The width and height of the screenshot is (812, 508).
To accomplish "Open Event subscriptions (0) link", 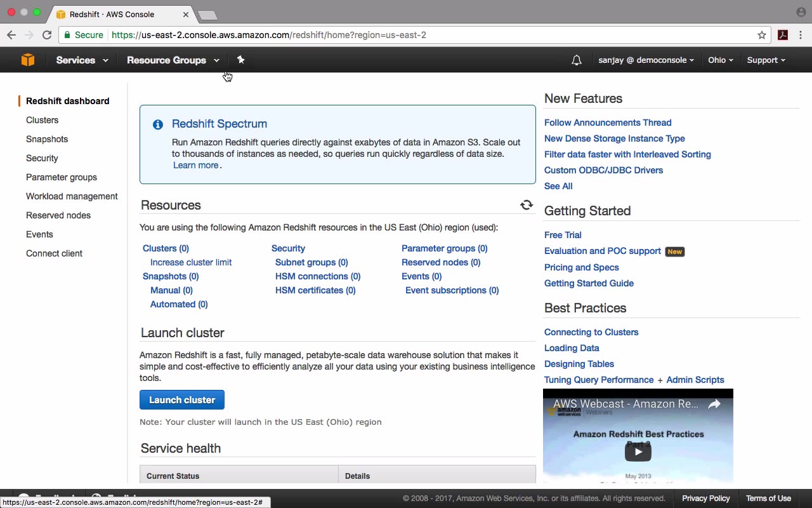I will click(452, 290).
